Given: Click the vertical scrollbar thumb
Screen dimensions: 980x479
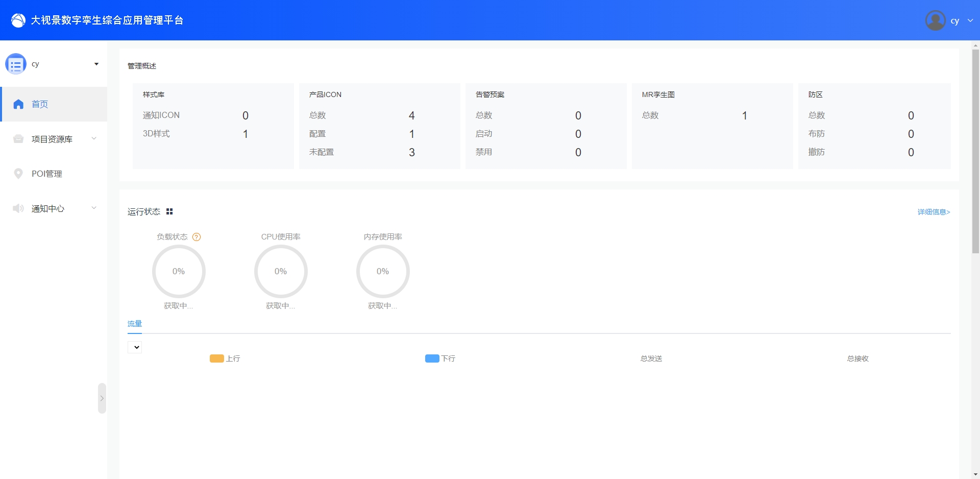Looking at the screenshot, I should tap(975, 151).
